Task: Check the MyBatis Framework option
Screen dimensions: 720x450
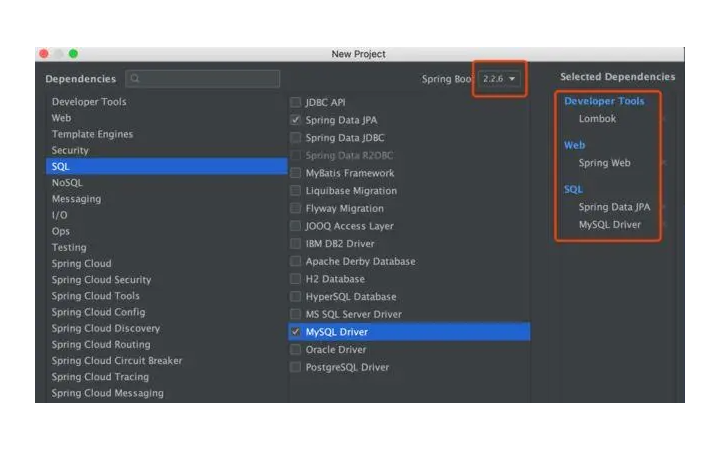Action: click(x=296, y=173)
